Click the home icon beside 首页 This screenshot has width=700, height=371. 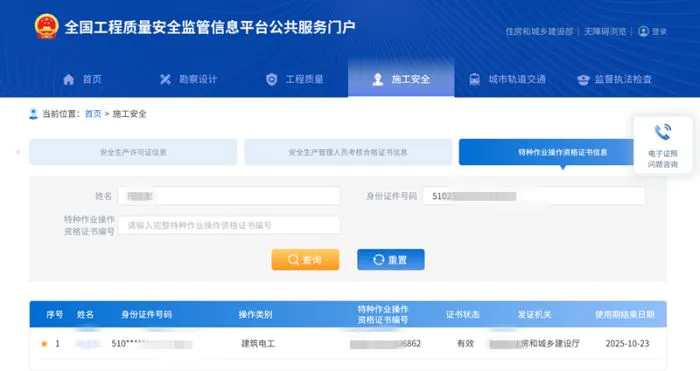69,79
